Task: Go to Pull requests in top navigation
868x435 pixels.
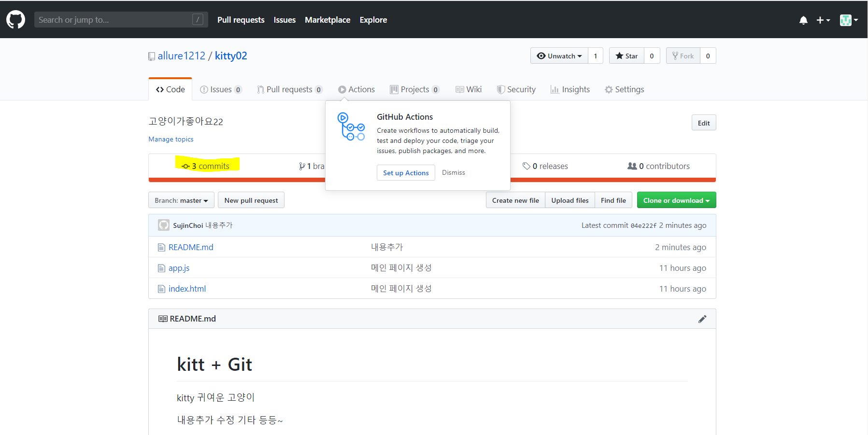Action: pos(241,20)
